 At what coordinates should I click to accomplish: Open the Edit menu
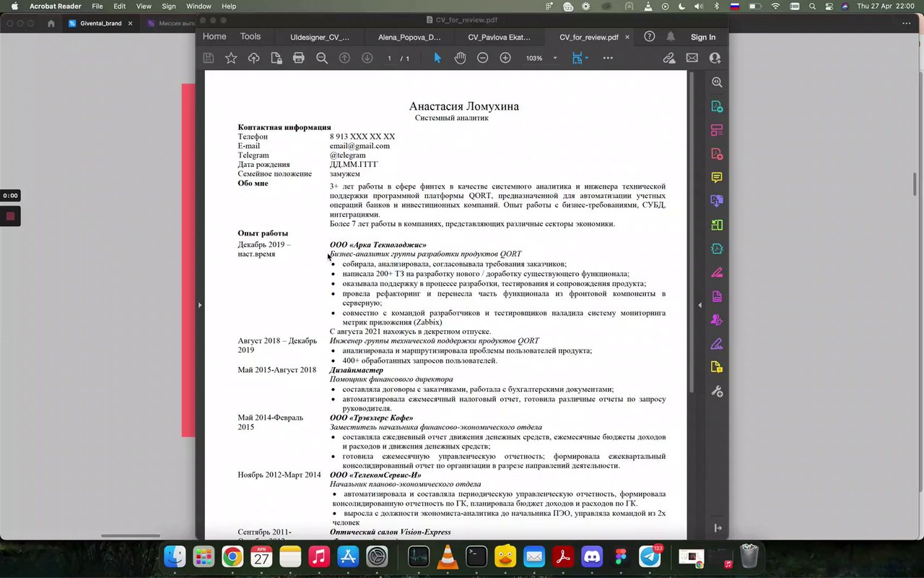point(120,6)
